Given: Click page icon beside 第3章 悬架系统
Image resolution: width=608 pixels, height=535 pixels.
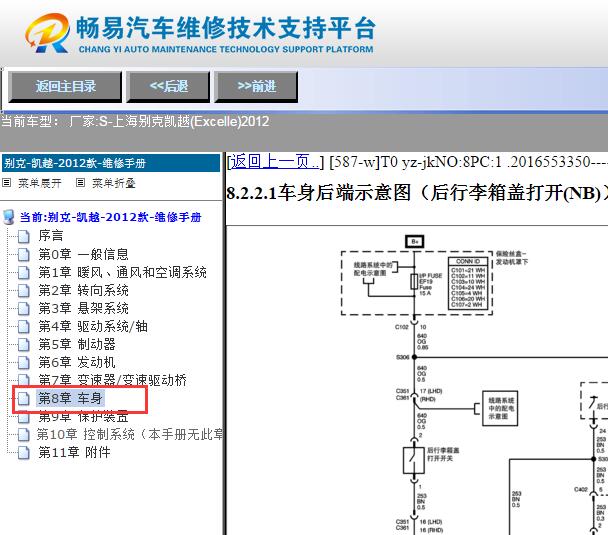Looking at the screenshot, I should (x=24, y=308).
